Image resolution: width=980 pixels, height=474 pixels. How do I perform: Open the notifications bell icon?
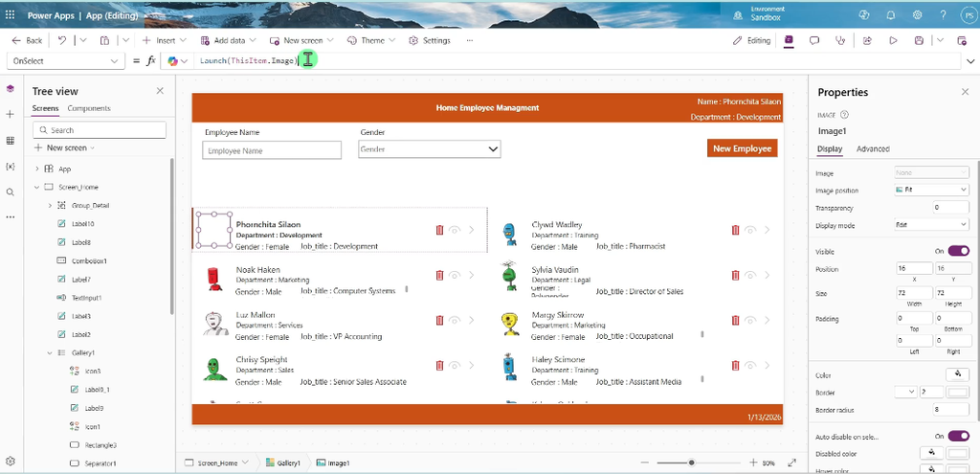[889, 15]
